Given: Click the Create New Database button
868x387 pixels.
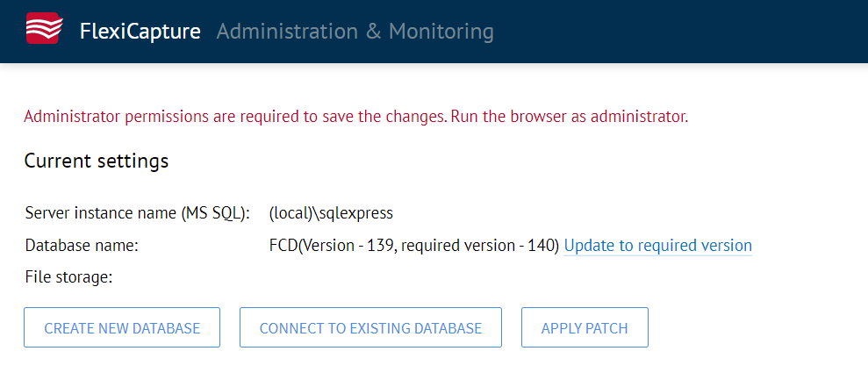Looking at the screenshot, I should pyautogui.click(x=122, y=327).
